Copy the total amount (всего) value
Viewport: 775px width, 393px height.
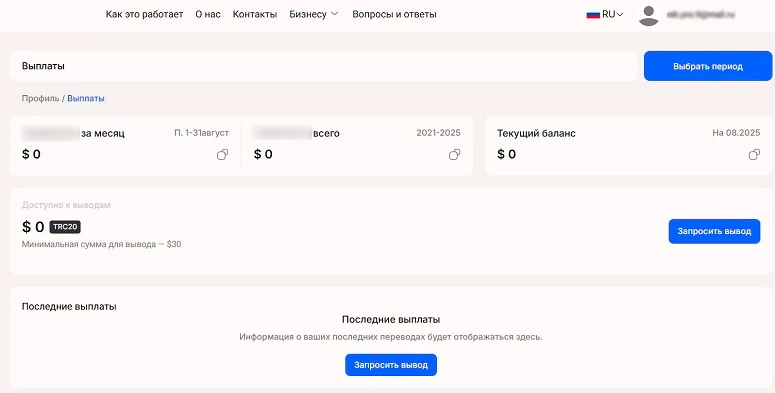pos(454,155)
